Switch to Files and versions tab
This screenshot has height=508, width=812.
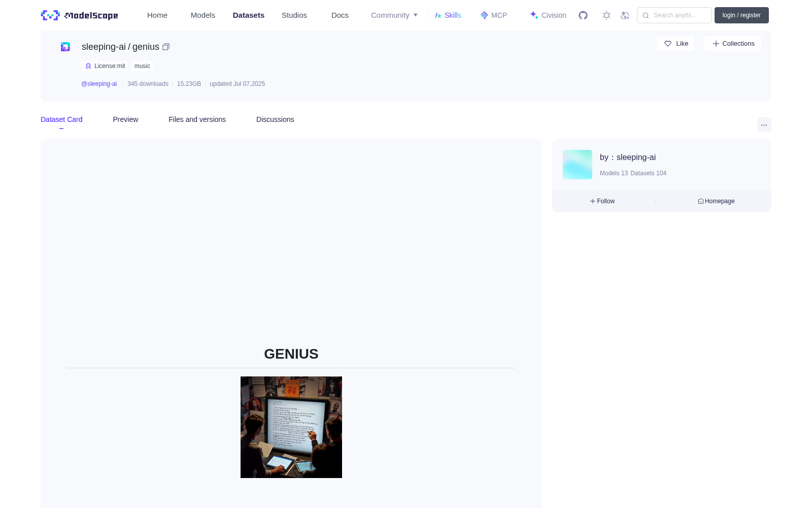[197, 119]
